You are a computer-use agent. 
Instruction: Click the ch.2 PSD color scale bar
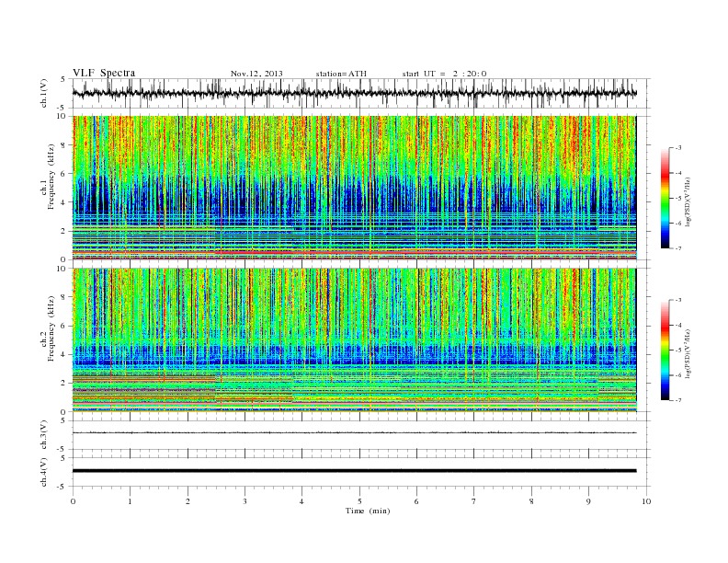pos(665,350)
